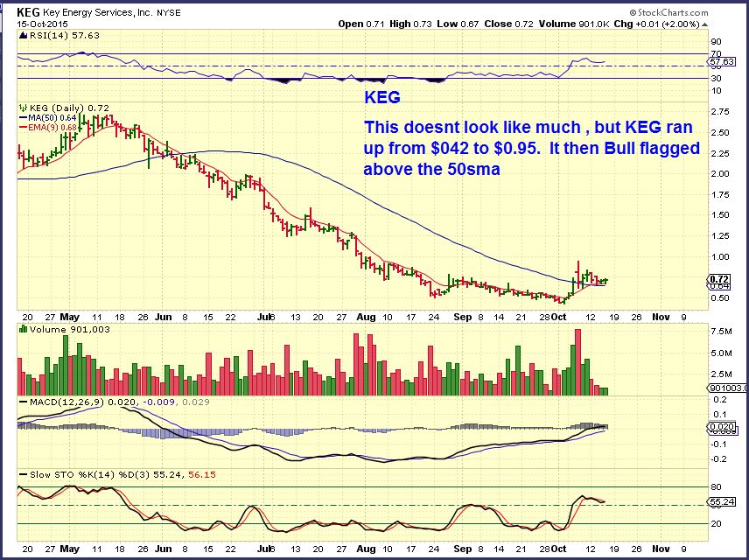The height and width of the screenshot is (560, 749).
Task: Click the Aug label under the price panel
Action: 367,317
